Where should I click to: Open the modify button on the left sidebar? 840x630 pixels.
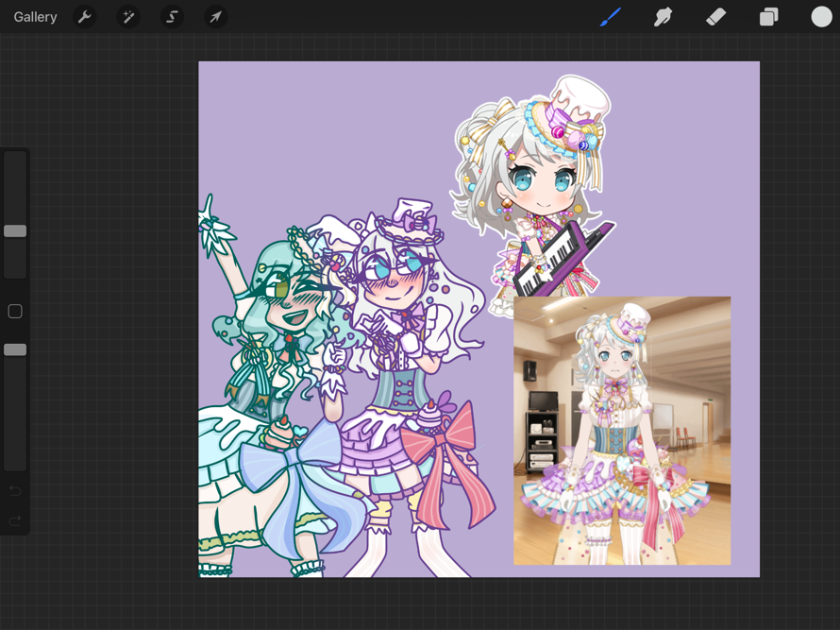pos(15,311)
